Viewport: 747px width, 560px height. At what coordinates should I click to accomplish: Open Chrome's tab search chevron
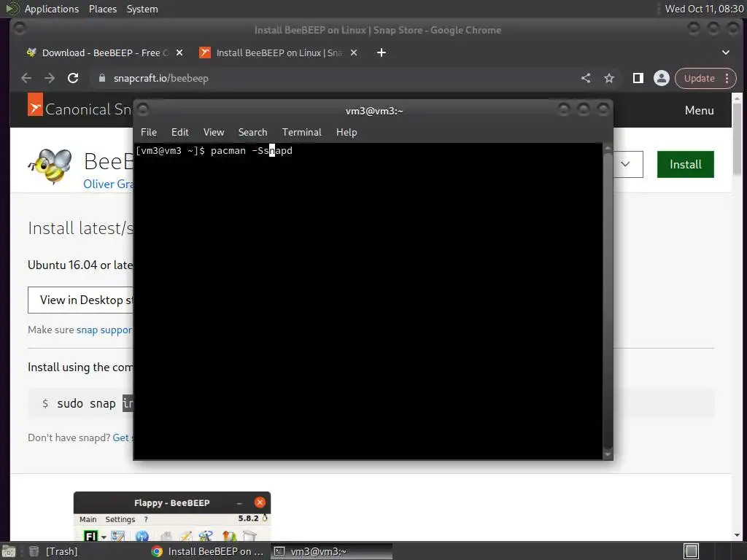coord(726,52)
